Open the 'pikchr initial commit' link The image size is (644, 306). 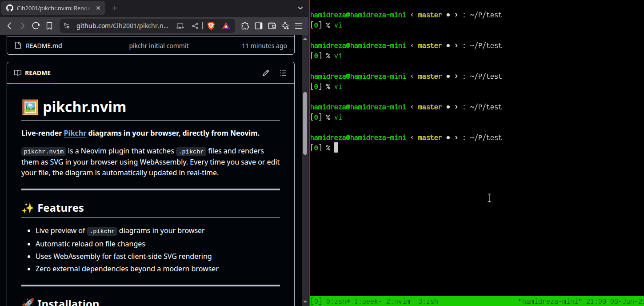(x=159, y=45)
